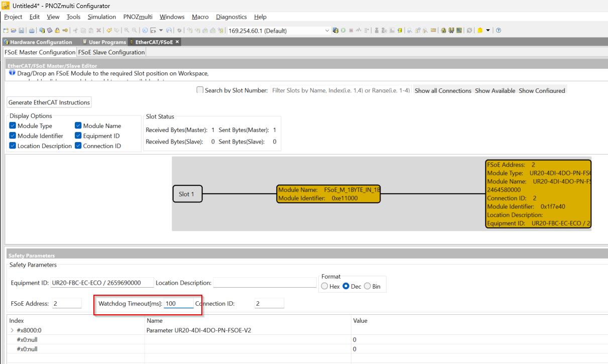The width and height of the screenshot is (608, 364).
Task: Open the PNOZmulti menu
Action: (138, 17)
